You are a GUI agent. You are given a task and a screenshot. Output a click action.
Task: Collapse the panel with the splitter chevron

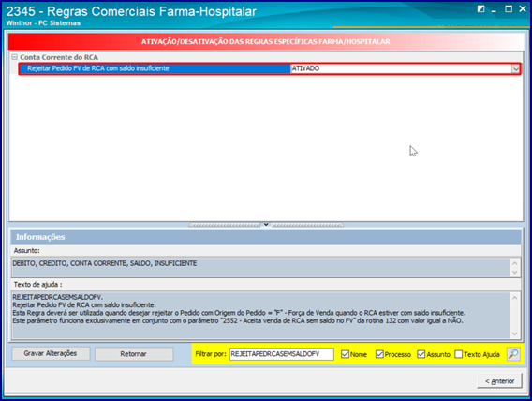266,225
